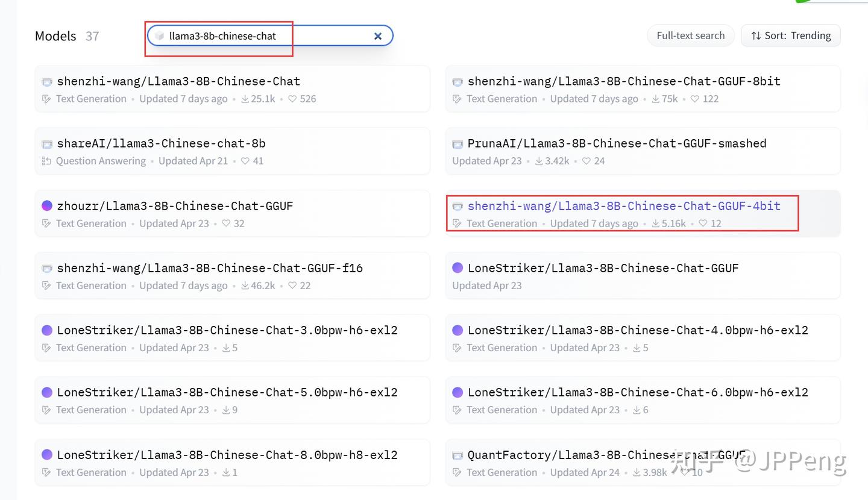Click the cube icon inside the search box
The height and width of the screenshot is (500, 868).
(159, 36)
